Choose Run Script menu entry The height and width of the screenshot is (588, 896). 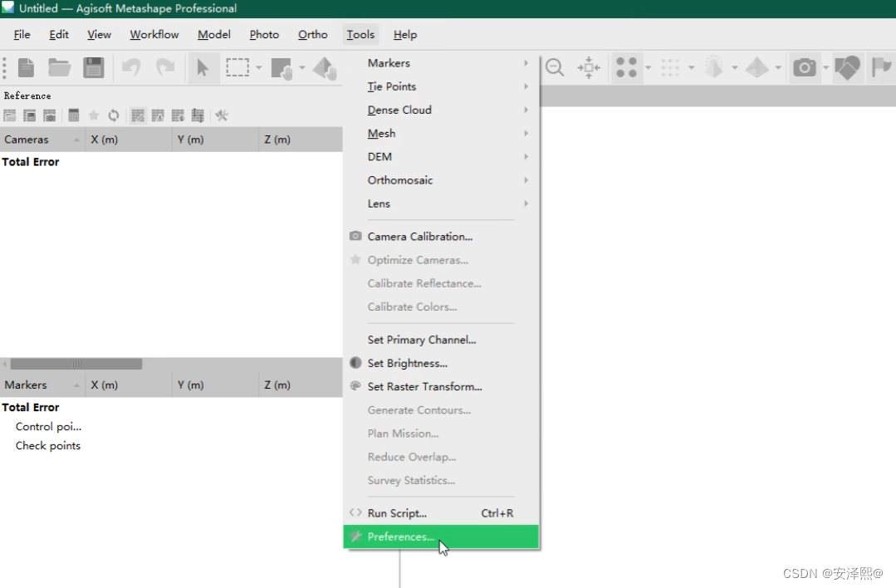point(441,513)
